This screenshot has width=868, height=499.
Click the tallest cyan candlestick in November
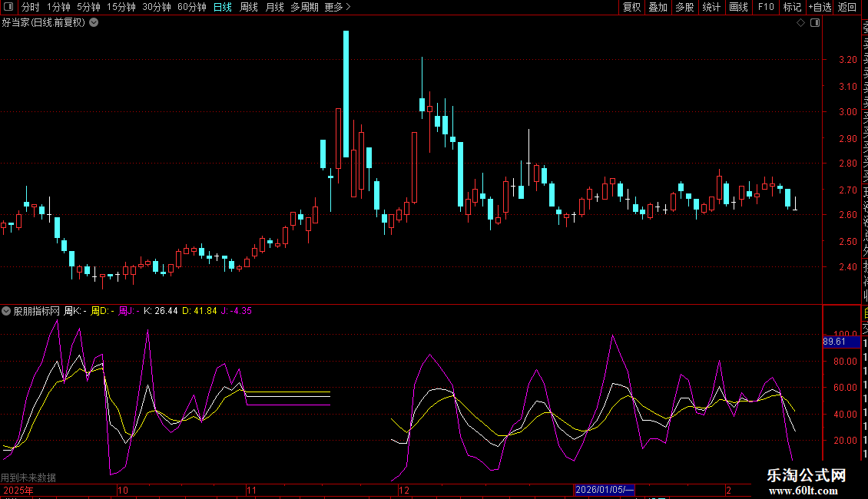(346, 94)
